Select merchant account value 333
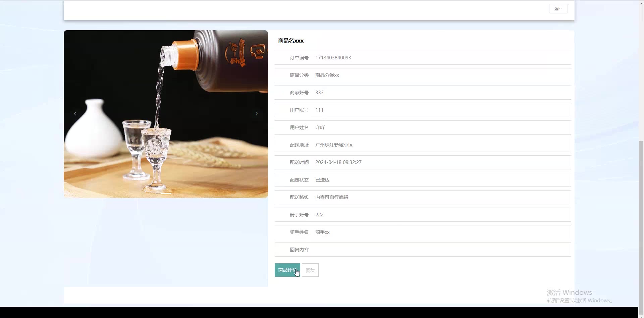Screen dimensions: 644x318 pyautogui.click(x=319, y=93)
